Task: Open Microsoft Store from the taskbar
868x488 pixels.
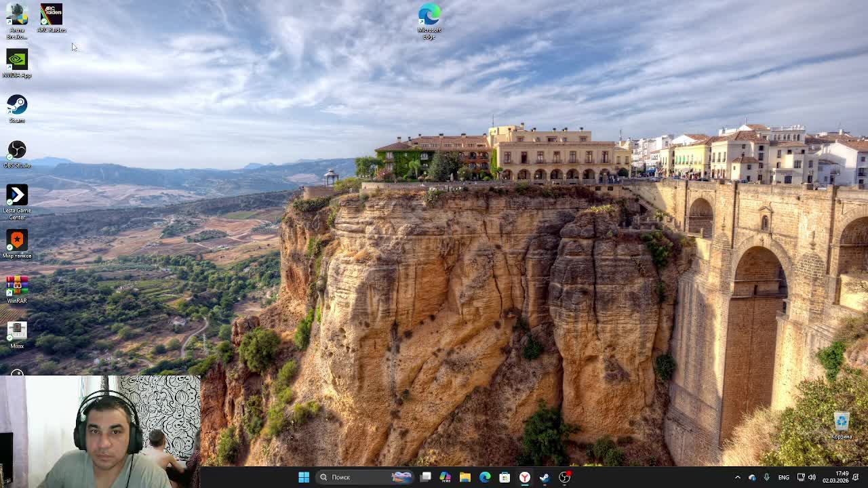Action: coord(505,477)
